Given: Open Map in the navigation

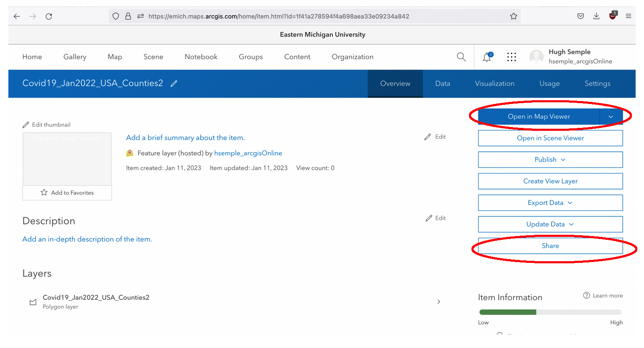Looking at the screenshot, I should click(x=115, y=57).
